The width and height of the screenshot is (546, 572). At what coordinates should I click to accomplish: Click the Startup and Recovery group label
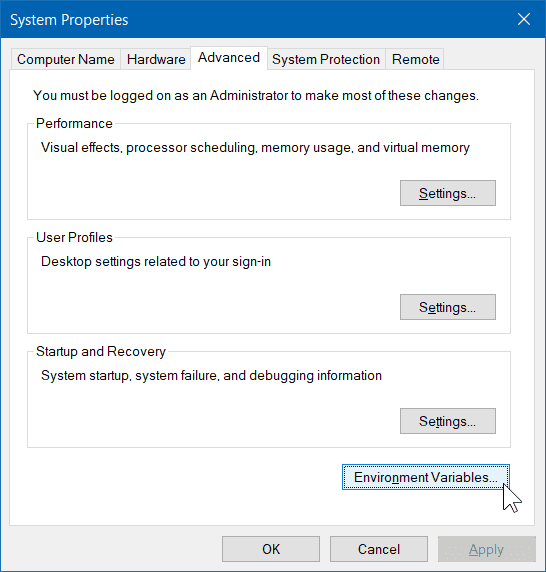tap(101, 352)
